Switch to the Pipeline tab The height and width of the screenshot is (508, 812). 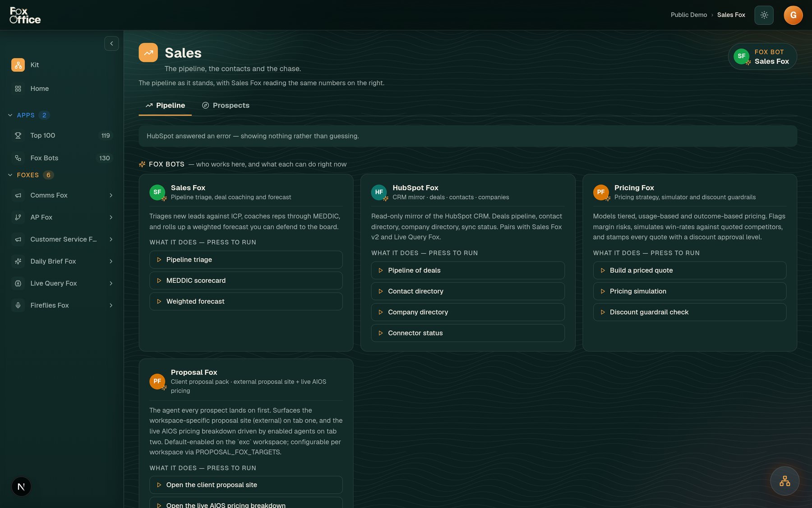point(165,106)
